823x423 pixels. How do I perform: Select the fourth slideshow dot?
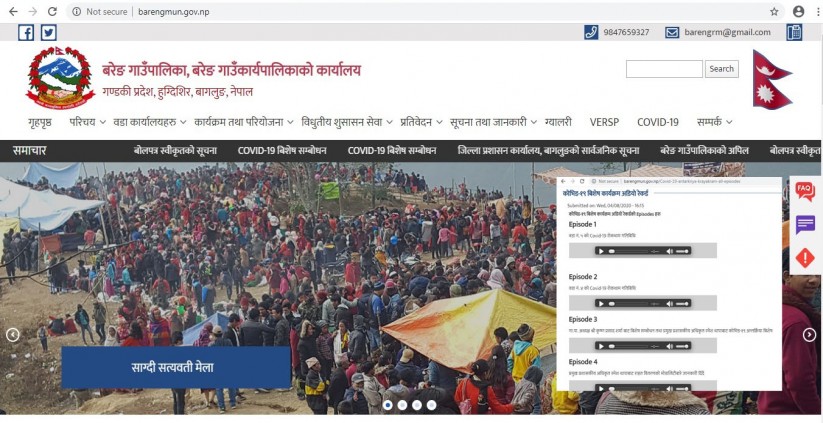[x=431, y=405]
